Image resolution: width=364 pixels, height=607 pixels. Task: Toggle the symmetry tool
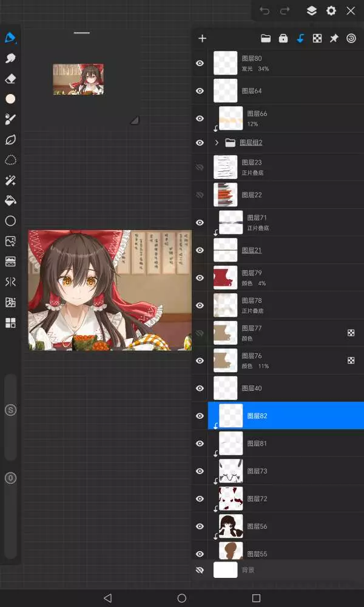pos(10,282)
